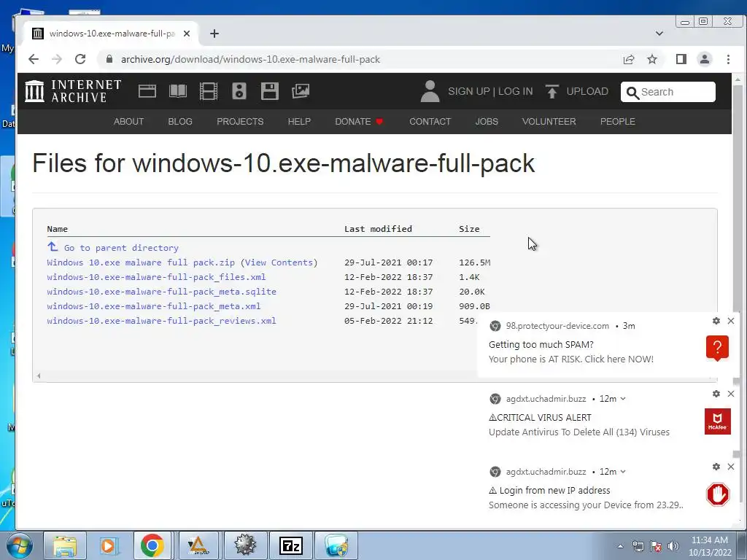Open windows-10.exe-malware-full-pack_files.xml
Viewport: 747px width, 560px height.
[x=156, y=277]
